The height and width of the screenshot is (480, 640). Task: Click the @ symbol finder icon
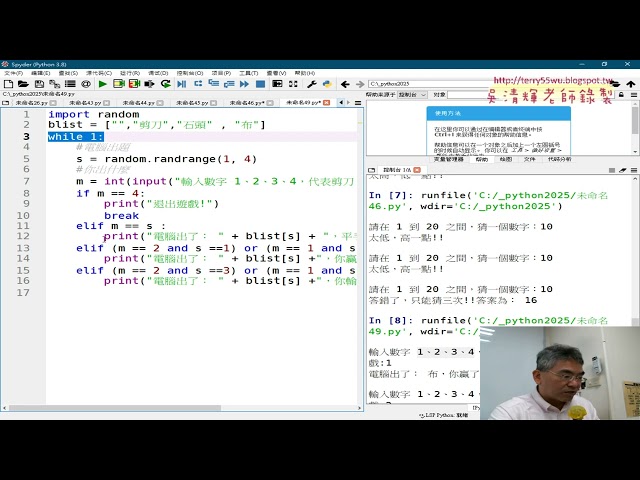tap(86, 84)
